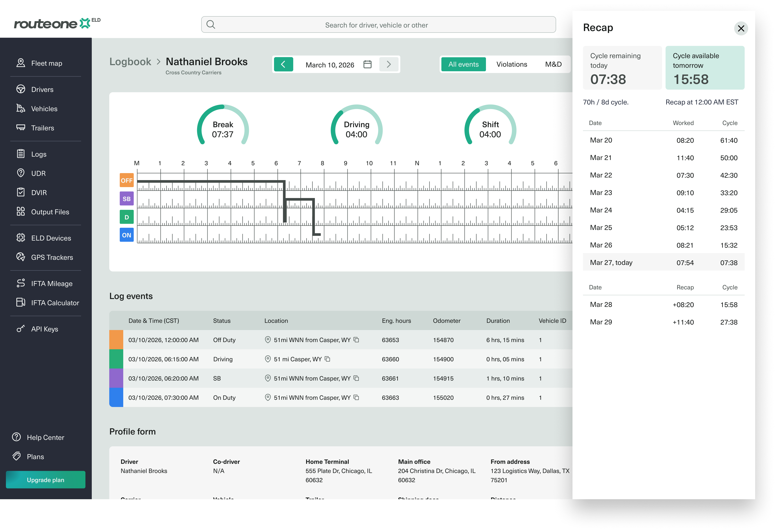Switch to the M&D tab
This screenshot has width=777, height=532.
click(553, 64)
